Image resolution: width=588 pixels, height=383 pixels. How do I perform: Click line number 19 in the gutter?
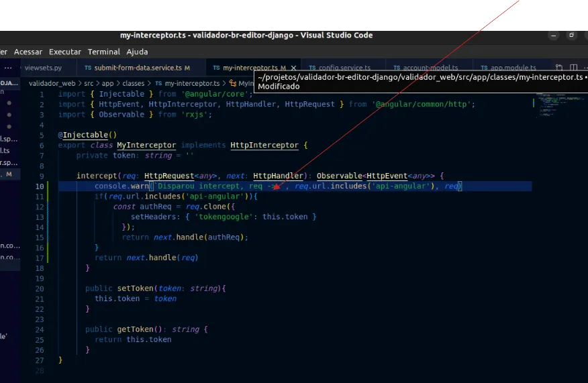[41, 288]
